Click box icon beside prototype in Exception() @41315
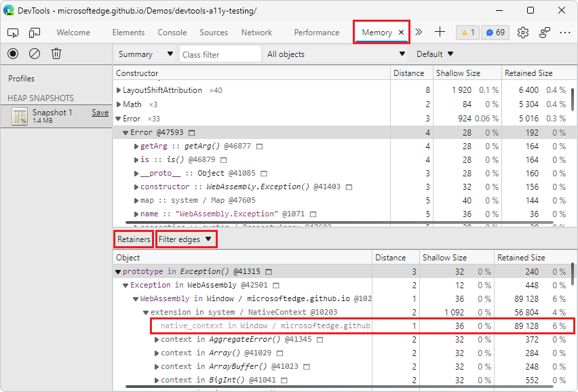 point(269,272)
